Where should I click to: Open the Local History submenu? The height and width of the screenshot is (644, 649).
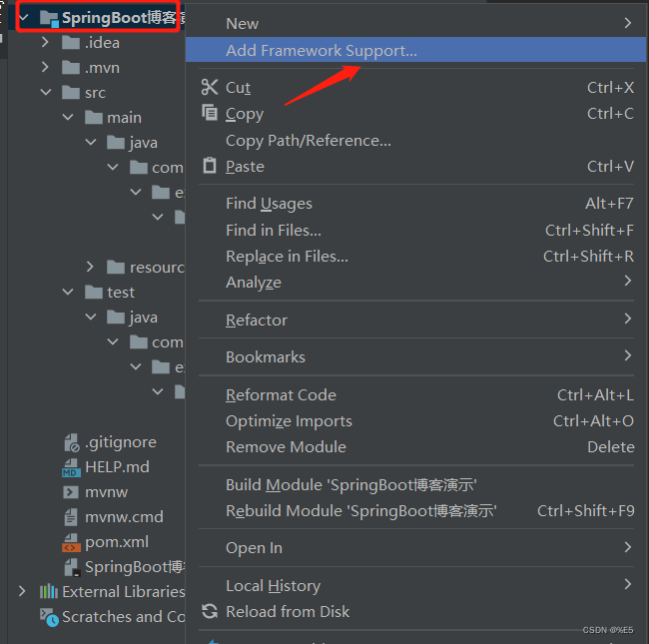(415, 586)
